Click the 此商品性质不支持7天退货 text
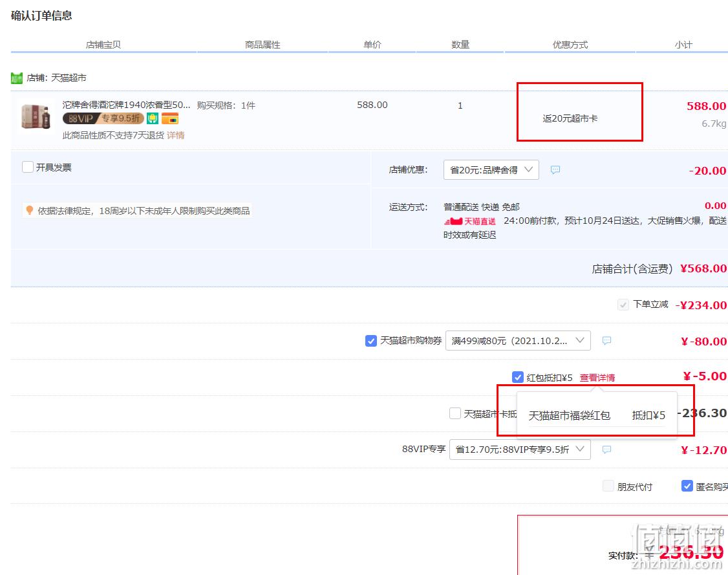Viewport: 728px width, 575px height. coord(113,135)
